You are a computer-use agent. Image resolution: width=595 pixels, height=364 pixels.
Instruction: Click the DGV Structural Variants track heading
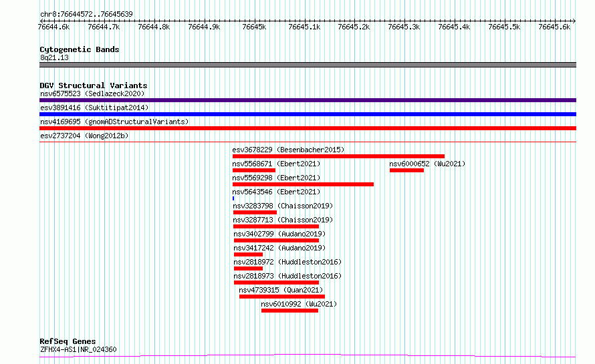point(93,85)
